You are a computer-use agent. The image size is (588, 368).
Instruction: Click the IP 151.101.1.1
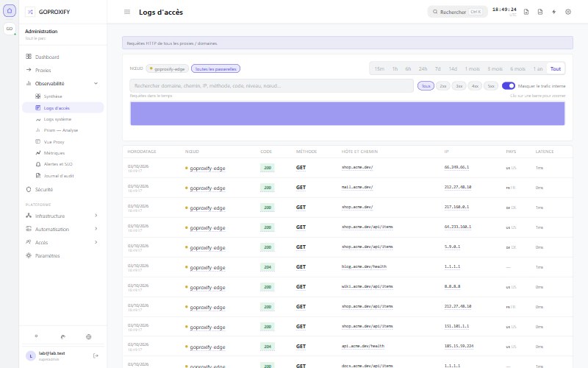[456, 326]
